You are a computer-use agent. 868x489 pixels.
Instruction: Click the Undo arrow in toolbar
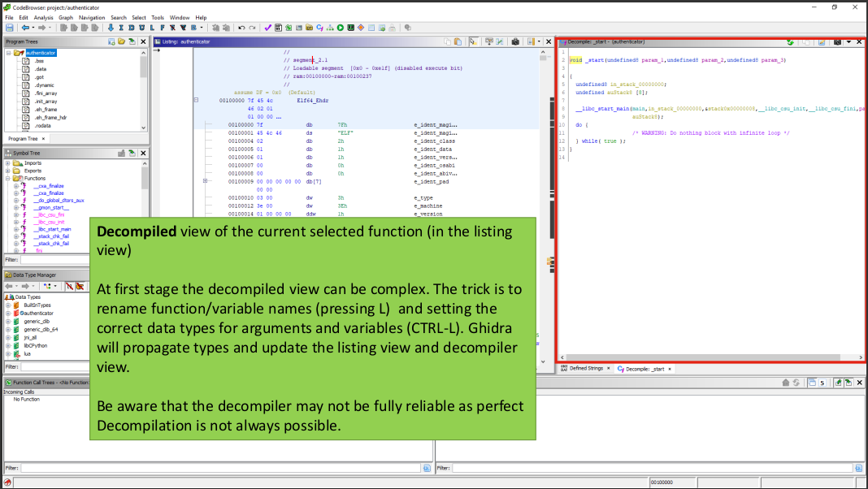pos(241,28)
